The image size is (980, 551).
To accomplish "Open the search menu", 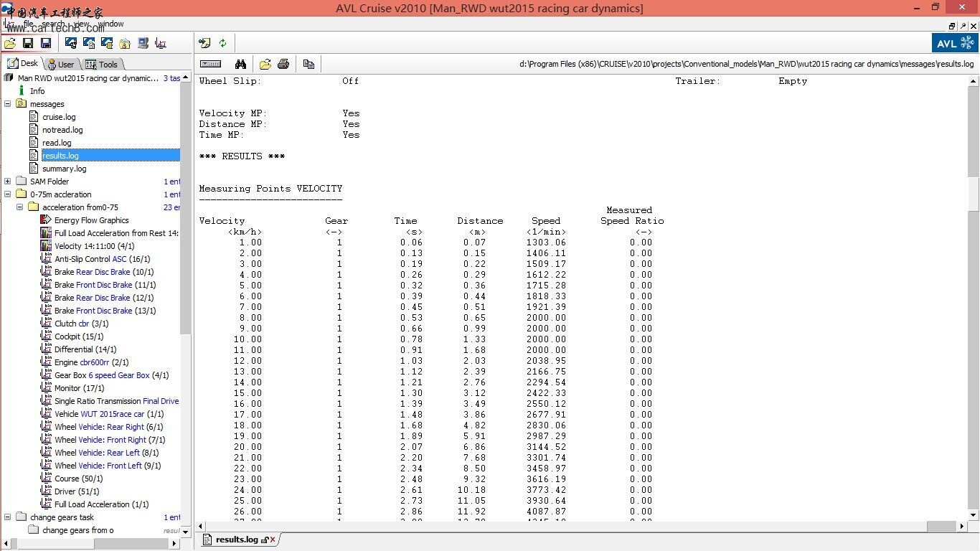I will pyautogui.click(x=53, y=24).
